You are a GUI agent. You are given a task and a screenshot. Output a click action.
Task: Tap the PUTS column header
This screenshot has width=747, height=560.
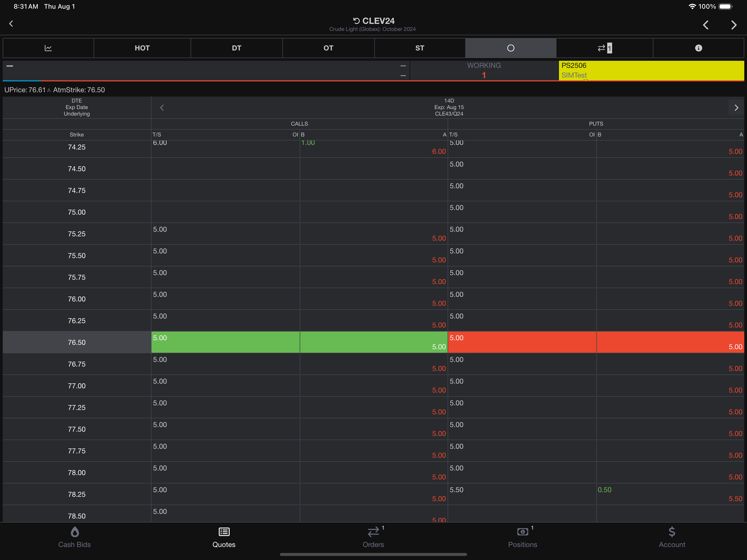click(x=596, y=124)
